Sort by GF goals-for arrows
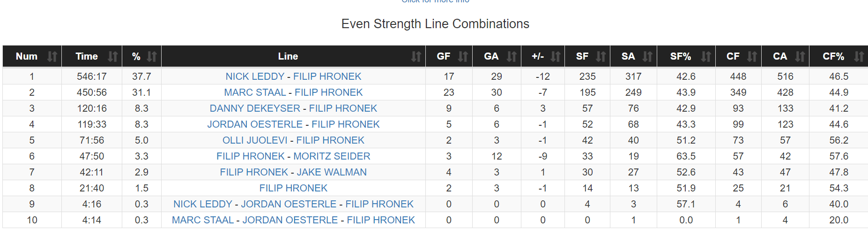This screenshot has height=229, width=868. [463, 57]
